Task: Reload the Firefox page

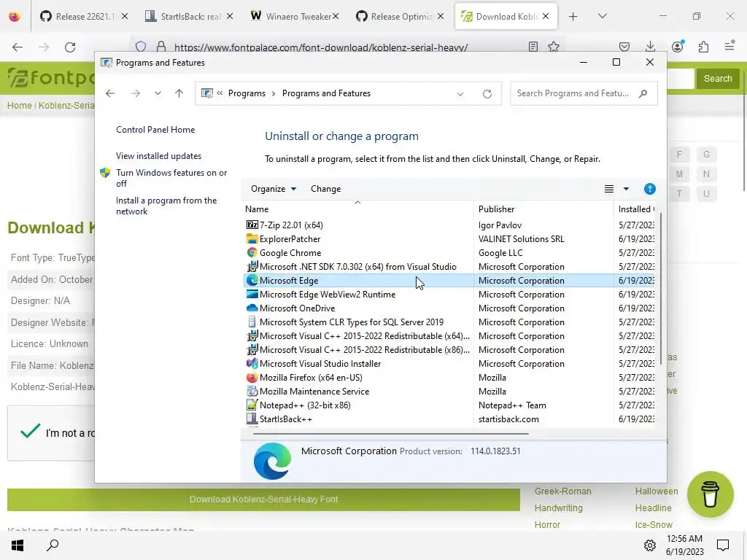Action: click(x=70, y=47)
